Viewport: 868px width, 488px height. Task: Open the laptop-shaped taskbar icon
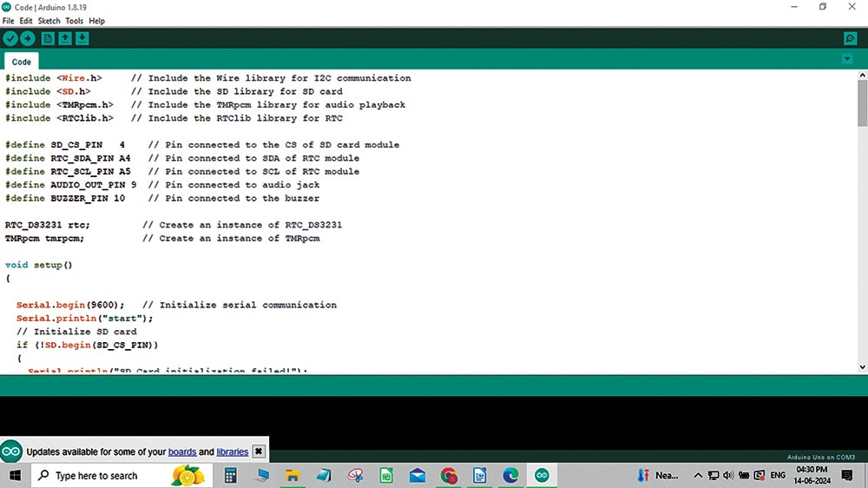click(x=262, y=475)
